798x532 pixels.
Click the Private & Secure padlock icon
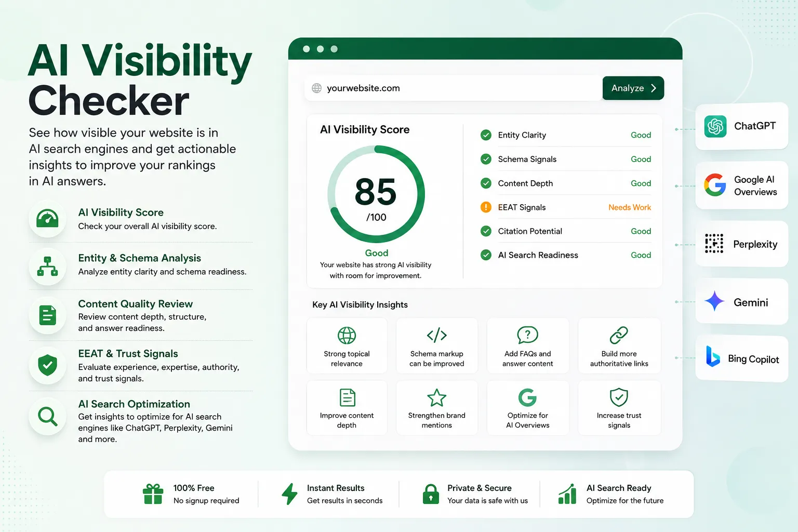pyautogui.click(x=431, y=494)
